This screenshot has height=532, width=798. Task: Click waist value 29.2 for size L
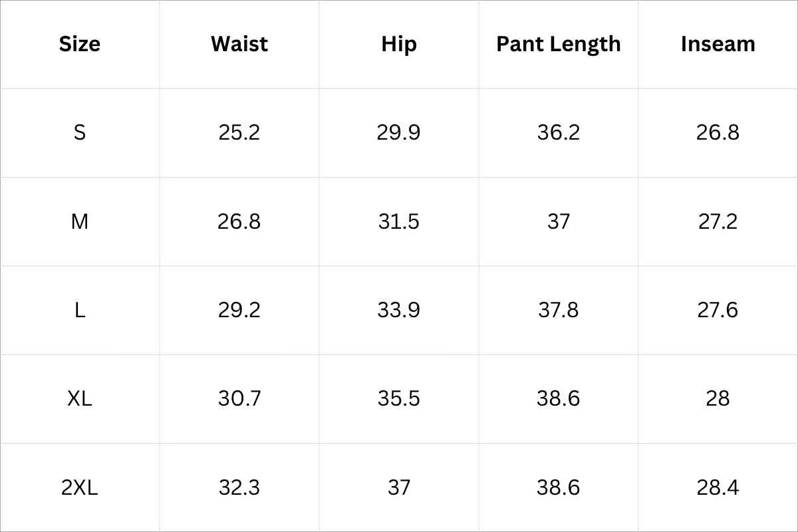(x=239, y=310)
